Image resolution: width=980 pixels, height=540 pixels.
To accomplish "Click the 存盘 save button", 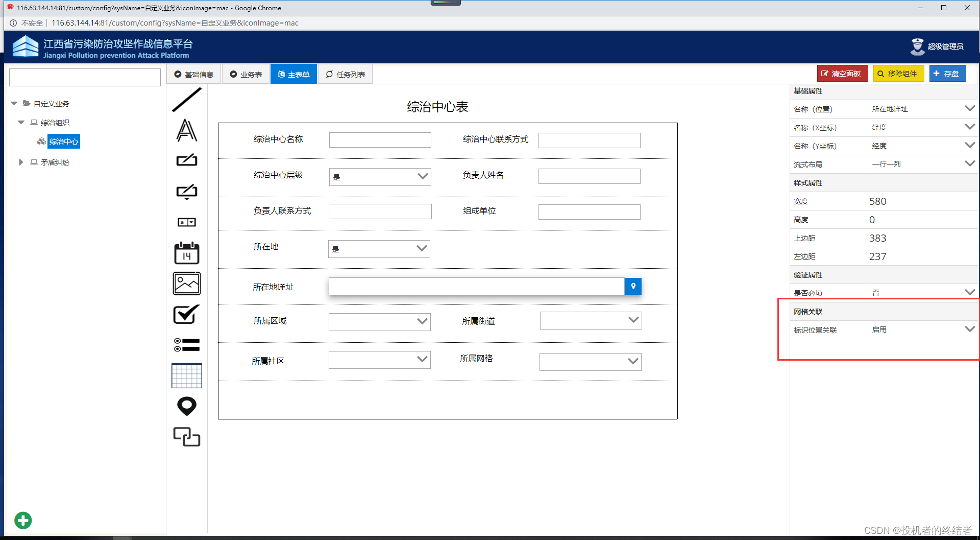I will click(x=947, y=74).
